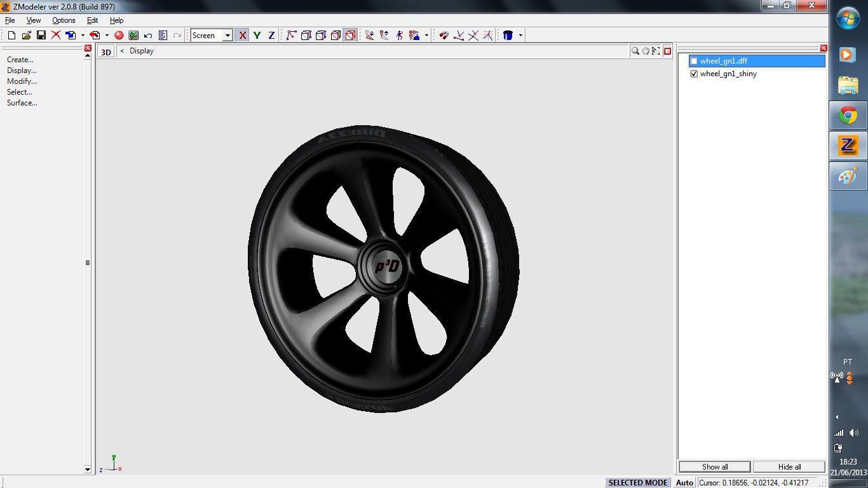Open the Edit menu
Viewport: 868px width, 488px height.
click(92, 20)
